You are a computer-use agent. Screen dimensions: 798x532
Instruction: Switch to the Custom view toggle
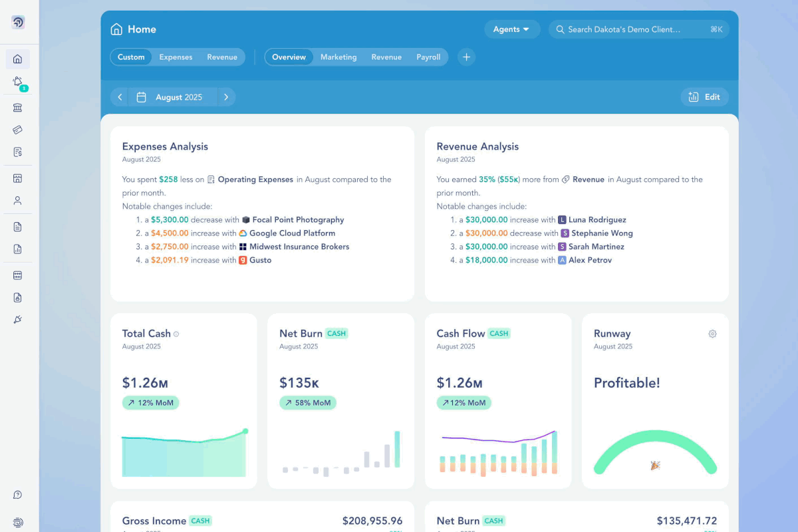[x=131, y=57]
